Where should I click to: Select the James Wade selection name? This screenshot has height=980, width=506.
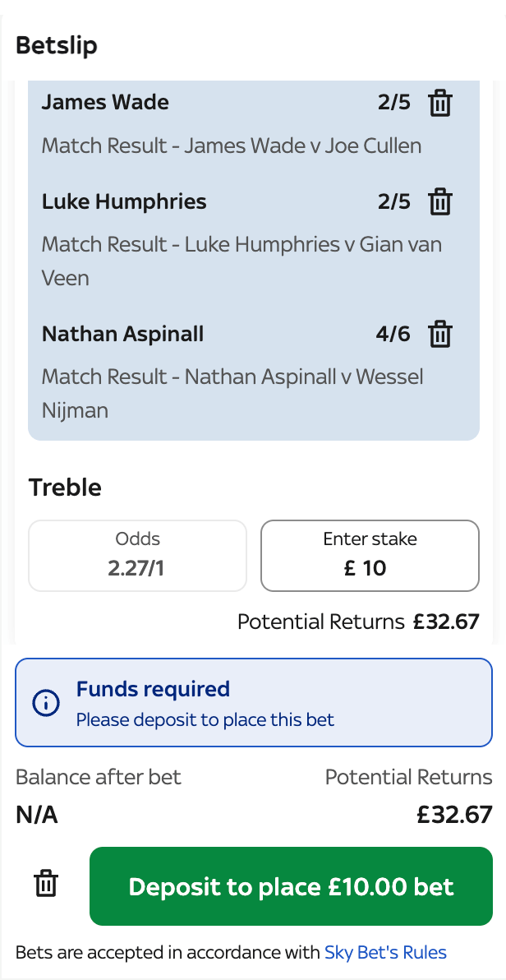click(105, 102)
